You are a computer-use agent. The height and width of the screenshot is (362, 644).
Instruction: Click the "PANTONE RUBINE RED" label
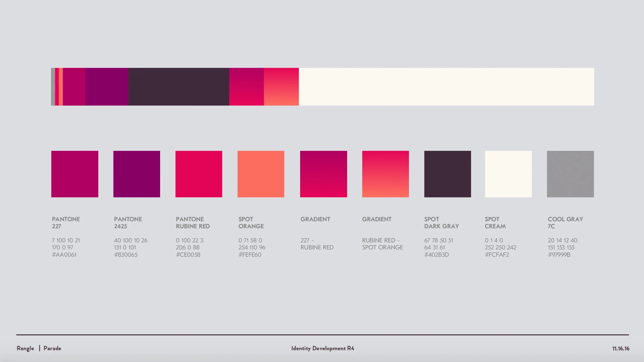click(193, 223)
